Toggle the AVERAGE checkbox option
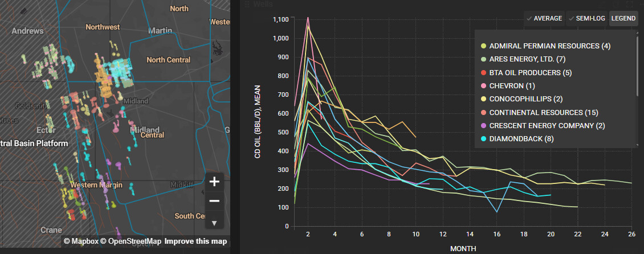644x254 pixels. click(x=544, y=19)
